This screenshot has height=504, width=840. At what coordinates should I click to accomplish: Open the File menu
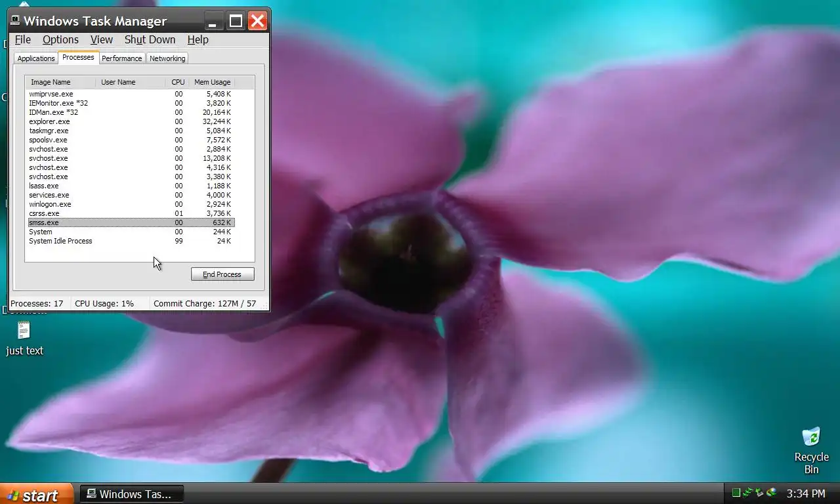pyautogui.click(x=22, y=39)
